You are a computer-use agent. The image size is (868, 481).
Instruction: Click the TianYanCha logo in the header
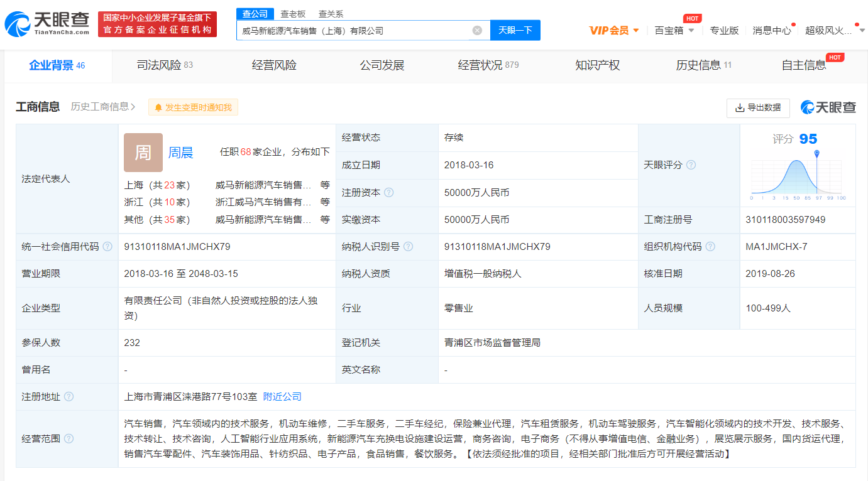tap(47, 24)
